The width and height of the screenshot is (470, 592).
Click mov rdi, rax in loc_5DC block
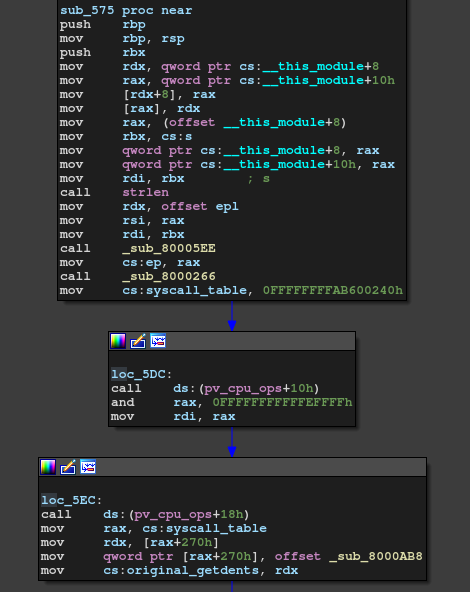173,416
